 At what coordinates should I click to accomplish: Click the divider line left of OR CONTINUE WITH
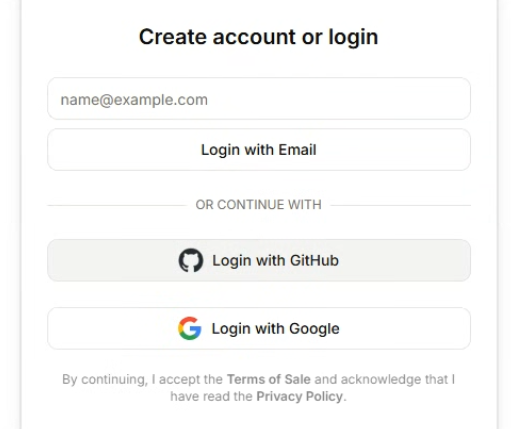coord(117,205)
